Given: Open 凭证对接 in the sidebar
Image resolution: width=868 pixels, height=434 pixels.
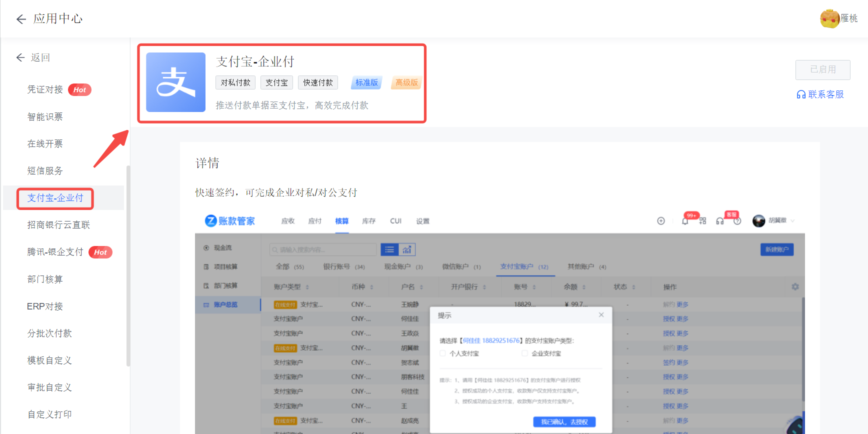Looking at the screenshot, I should (x=45, y=89).
